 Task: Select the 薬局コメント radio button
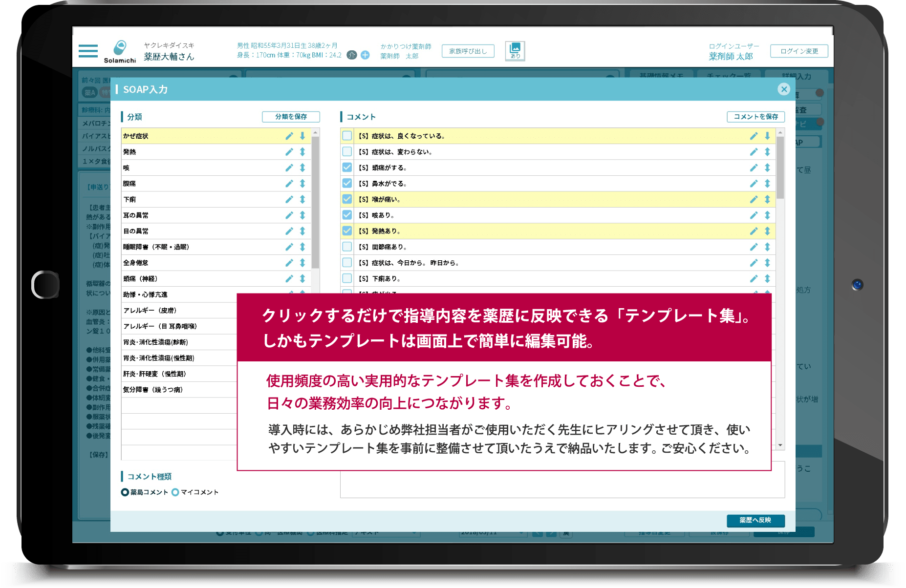click(125, 492)
